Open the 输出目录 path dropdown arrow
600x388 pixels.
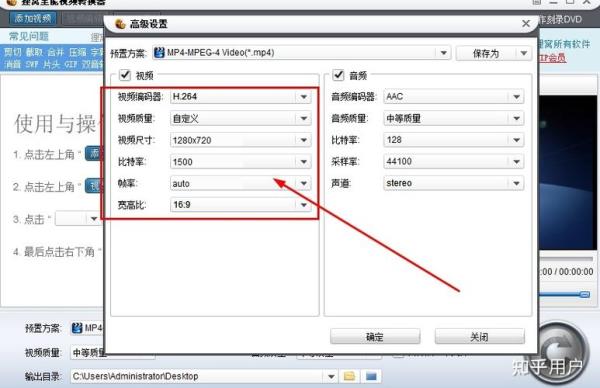click(331, 377)
